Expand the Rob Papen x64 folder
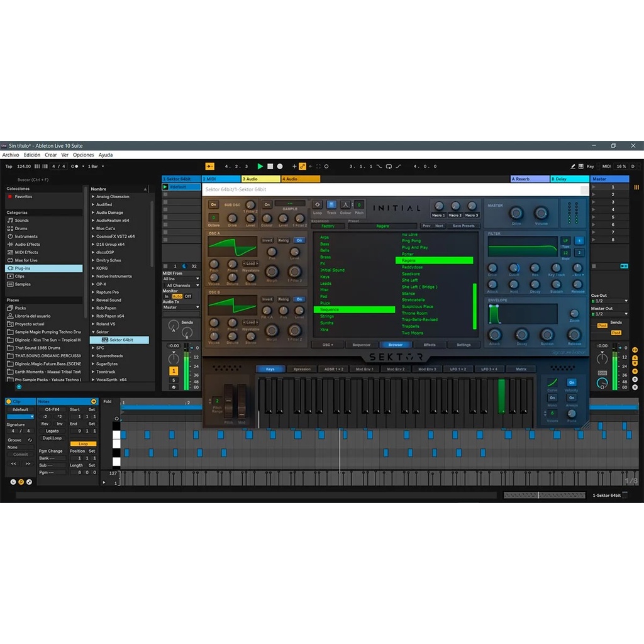Image resolution: width=644 pixels, height=644 pixels. pyautogui.click(x=93, y=316)
